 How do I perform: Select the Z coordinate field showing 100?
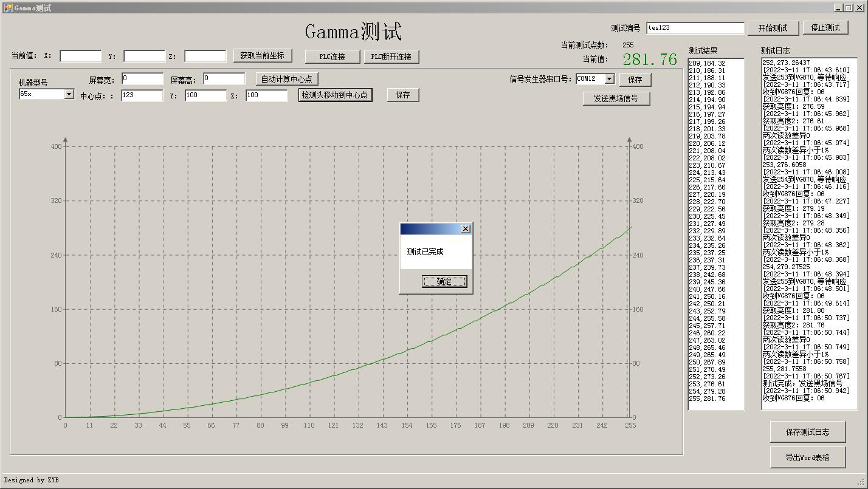267,95
